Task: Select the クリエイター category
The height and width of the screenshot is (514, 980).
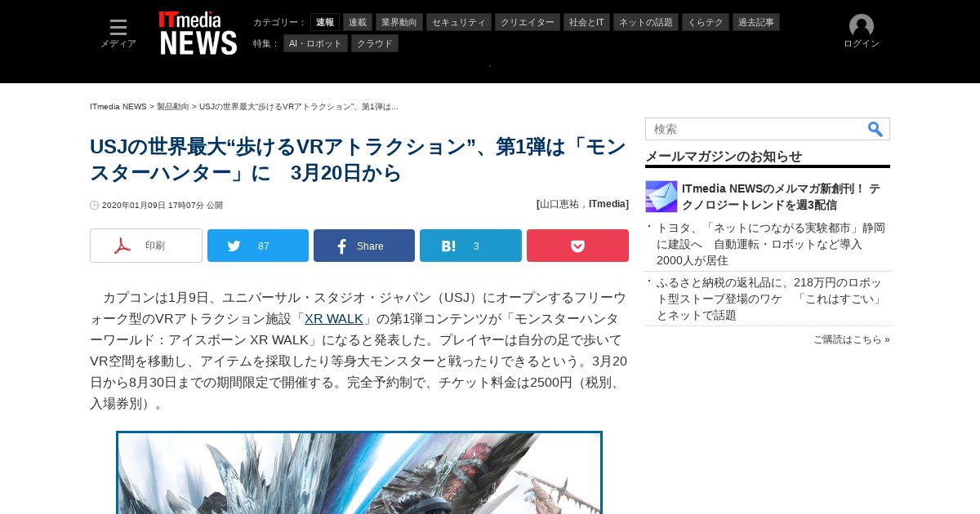Action: pyautogui.click(x=528, y=22)
